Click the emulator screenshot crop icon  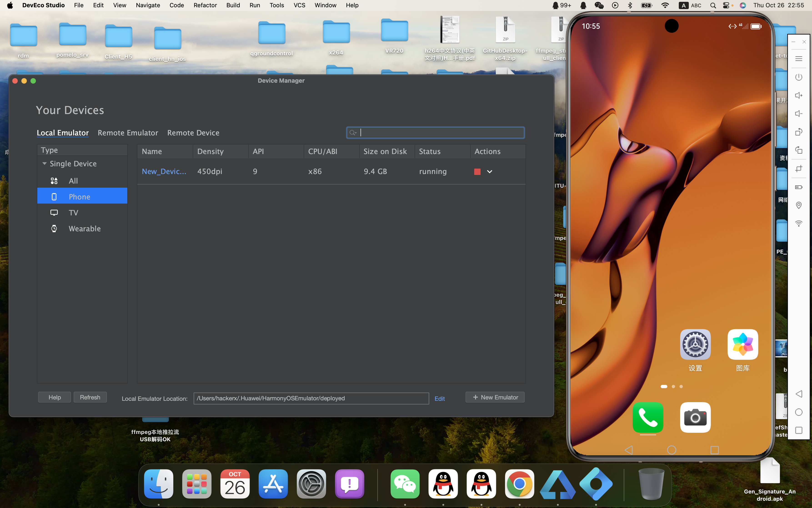click(x=799, y=169)
